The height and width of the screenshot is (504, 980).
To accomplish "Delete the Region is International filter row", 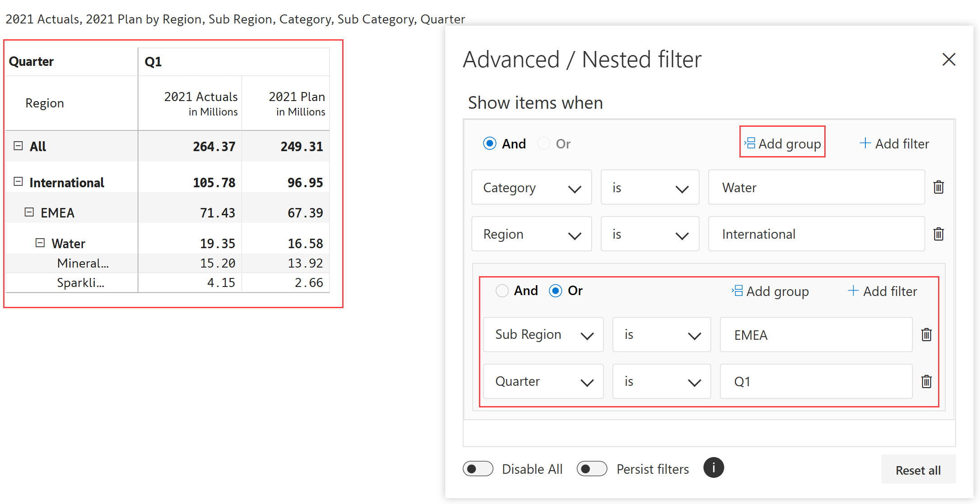I will 938,234.
